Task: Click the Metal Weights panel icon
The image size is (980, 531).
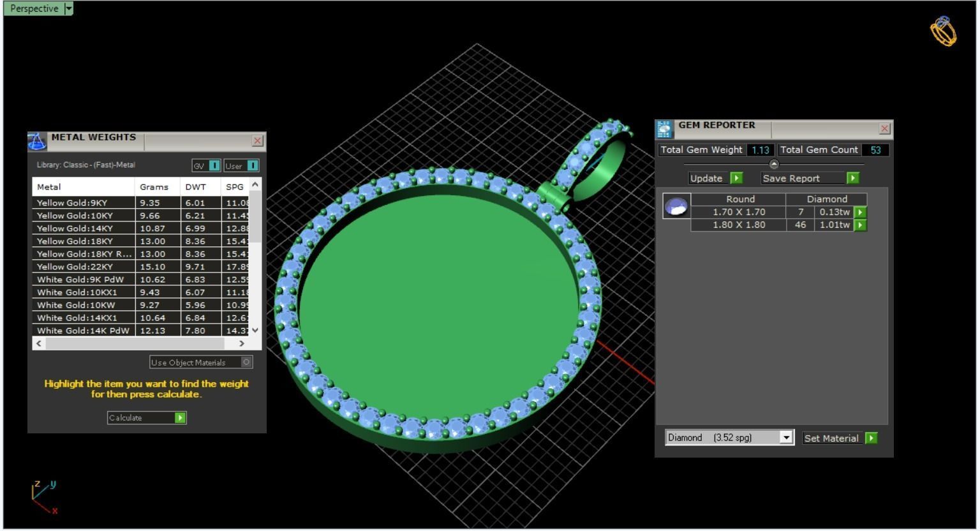Action: click(38, 141)
